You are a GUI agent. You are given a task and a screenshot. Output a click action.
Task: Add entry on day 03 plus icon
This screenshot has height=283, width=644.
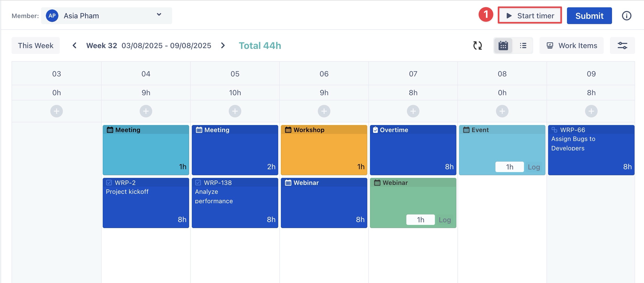click(x=57, y=111)
